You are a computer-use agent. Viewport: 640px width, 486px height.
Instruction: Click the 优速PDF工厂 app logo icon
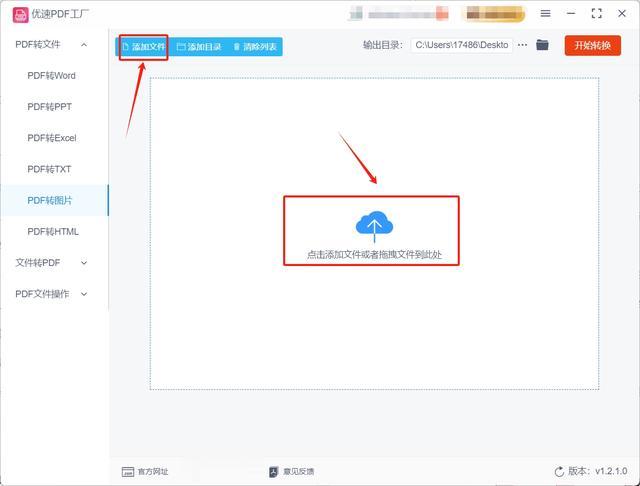tap(20, 15)
